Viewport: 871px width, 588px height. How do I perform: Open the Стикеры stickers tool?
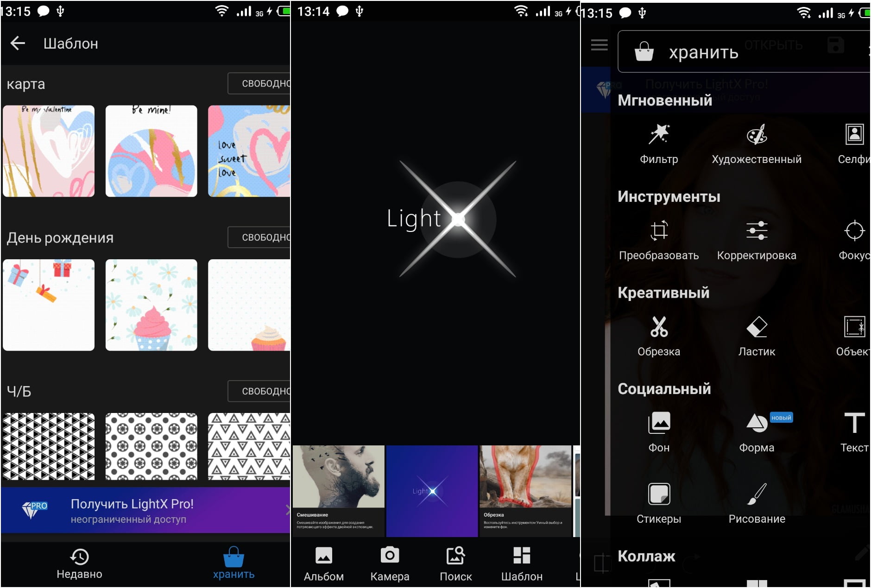tap(659, 504)
